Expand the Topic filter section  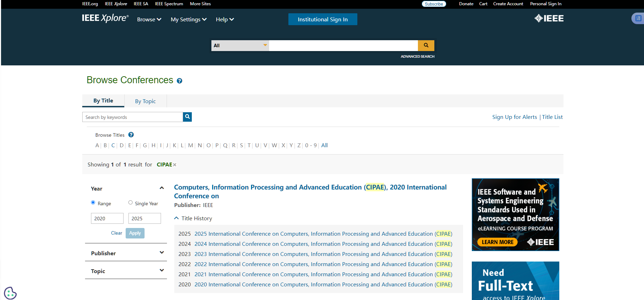tap(162, 270)
